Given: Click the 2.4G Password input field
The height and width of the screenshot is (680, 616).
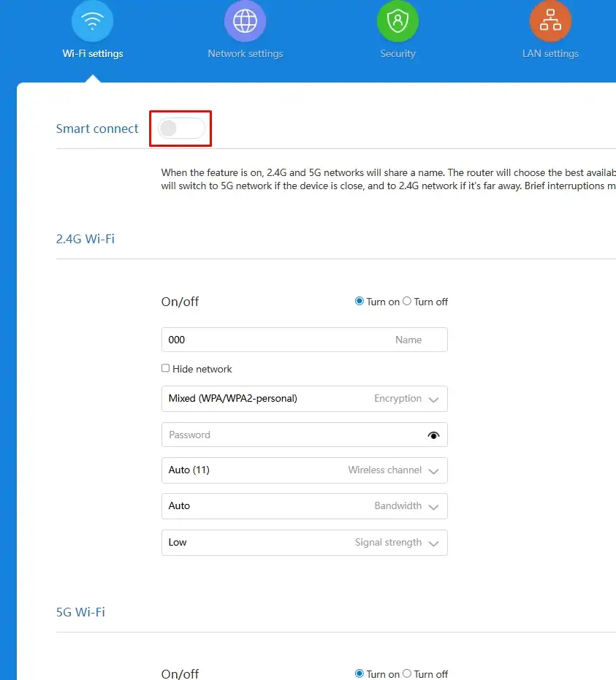Looking at the screenshot, I should [292, 435].
